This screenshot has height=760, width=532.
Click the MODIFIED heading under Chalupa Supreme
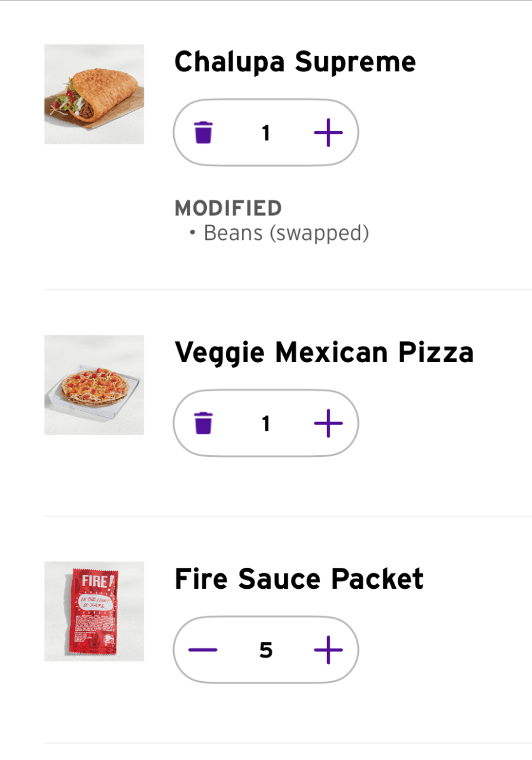click(228, 208)
